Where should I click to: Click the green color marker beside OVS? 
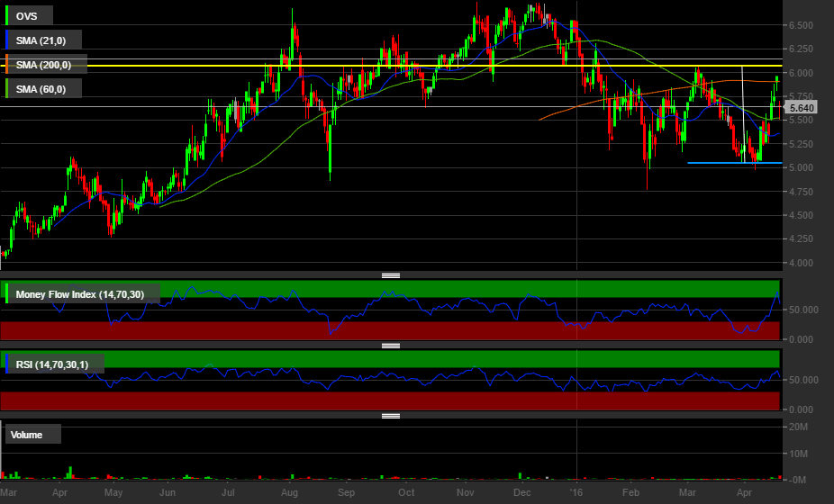[7, 15]
